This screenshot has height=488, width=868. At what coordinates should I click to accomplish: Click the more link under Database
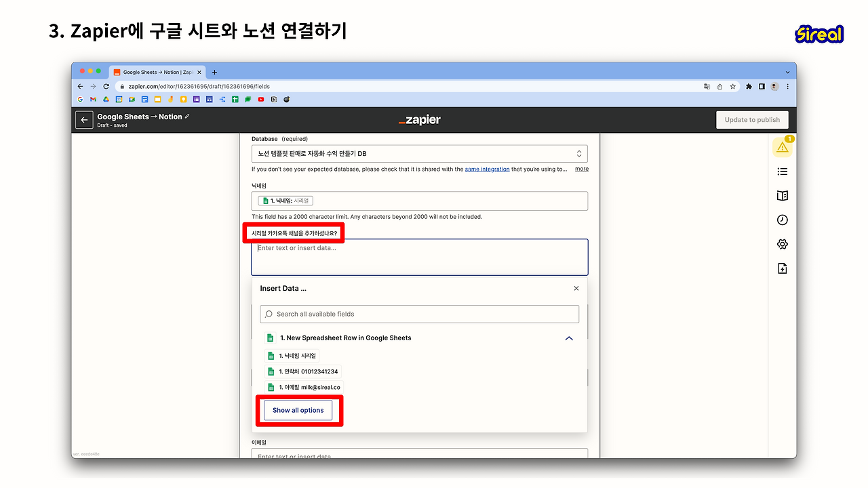tap(582, 169)
